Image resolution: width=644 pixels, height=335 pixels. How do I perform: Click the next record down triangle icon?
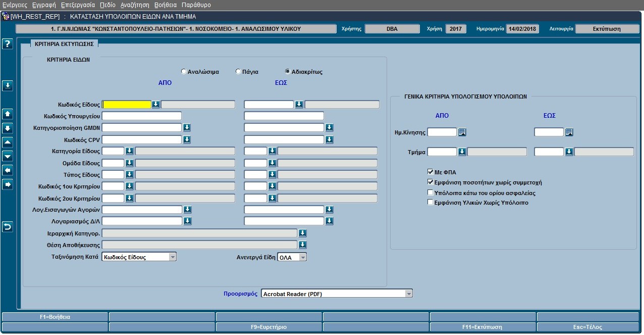(7, 156)
